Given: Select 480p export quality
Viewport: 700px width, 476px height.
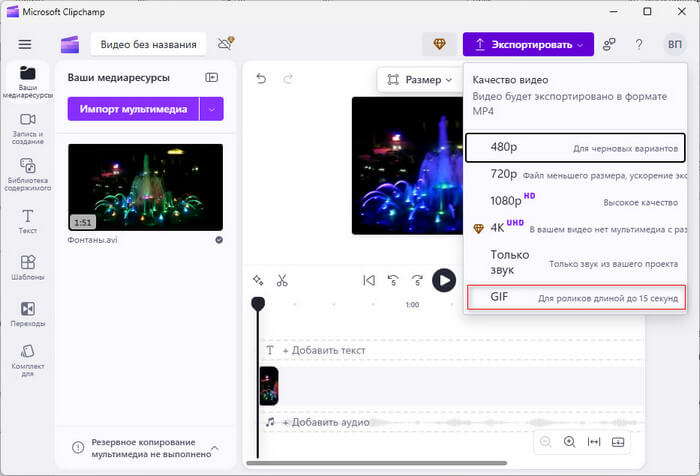Looking at the screenshot, I should click(x=575, y=147).
